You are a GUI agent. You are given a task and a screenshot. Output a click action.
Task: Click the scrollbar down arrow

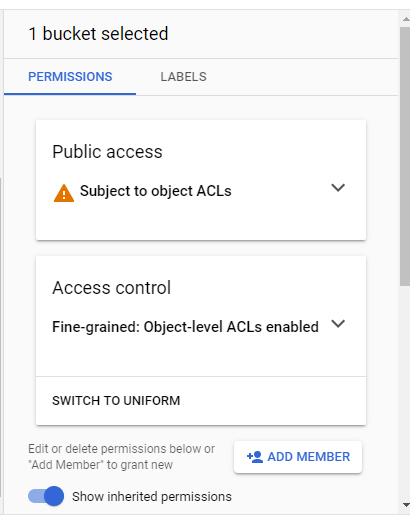click(406, 505)
